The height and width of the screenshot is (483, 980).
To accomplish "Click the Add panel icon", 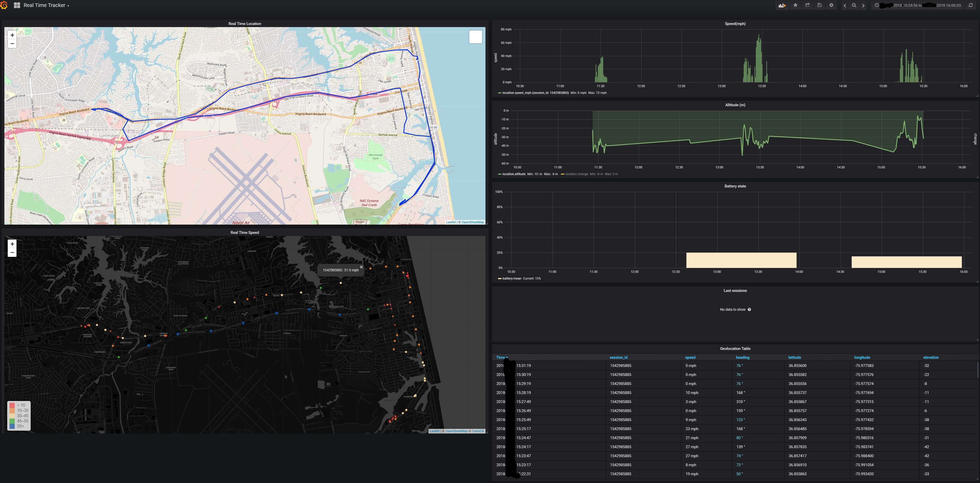I will pyautogui.click(x=782, y=5).
